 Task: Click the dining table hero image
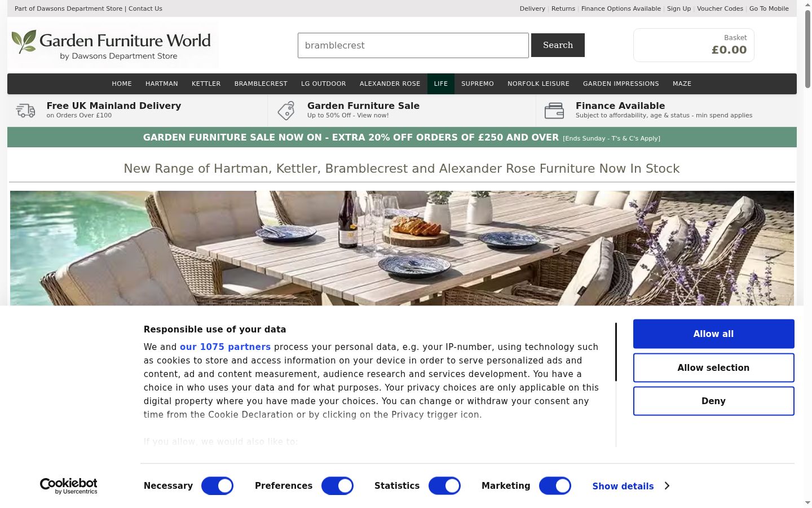(x=402, y=248)
